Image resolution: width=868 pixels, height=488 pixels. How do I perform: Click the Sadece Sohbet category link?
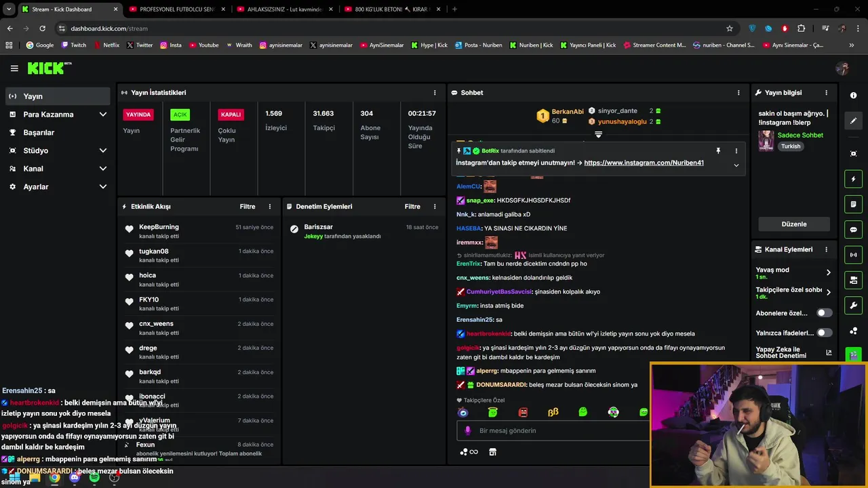(800, 136)
